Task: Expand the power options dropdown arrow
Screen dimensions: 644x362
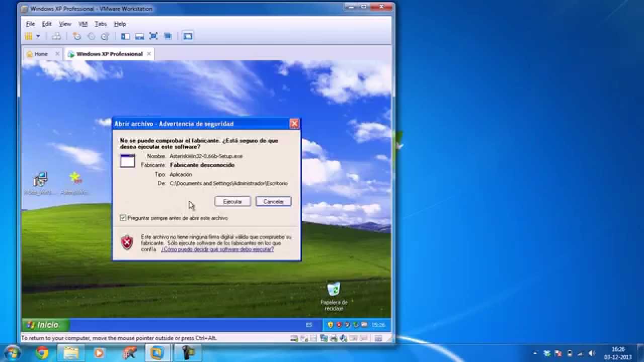Action: click(x=38, y=36)
